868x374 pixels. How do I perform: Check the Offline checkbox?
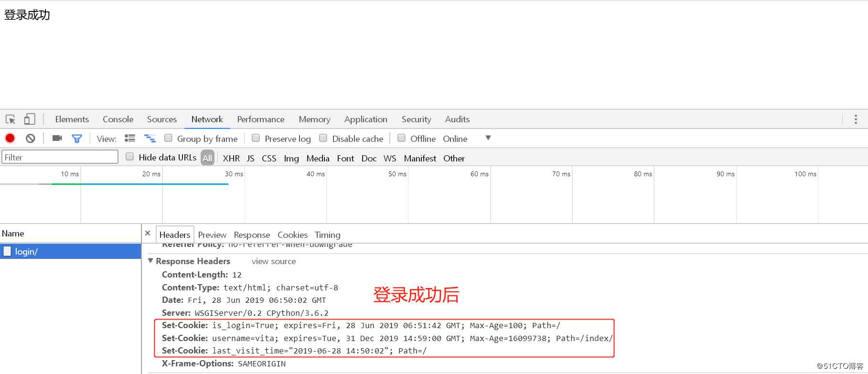(401, 138)
